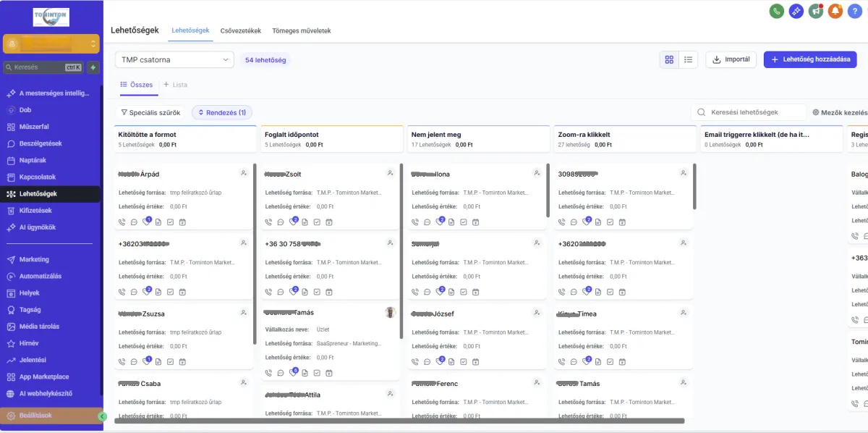
Task: Open the Tömeges műveletek tab
Action: pos(302,31)
